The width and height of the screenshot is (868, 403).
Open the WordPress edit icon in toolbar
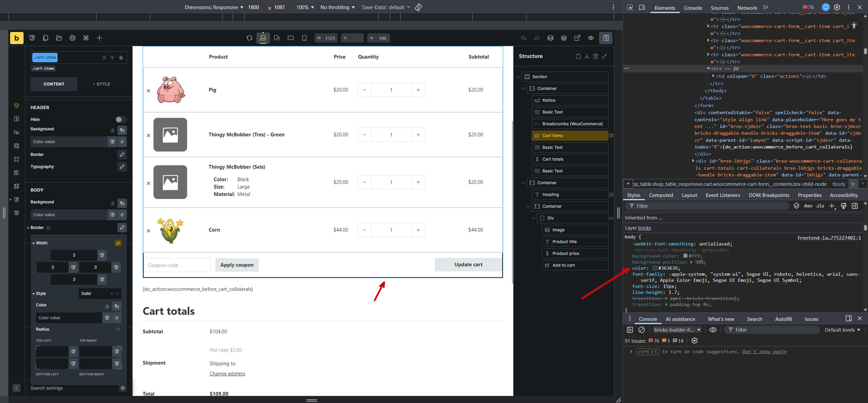pos(564,38)
